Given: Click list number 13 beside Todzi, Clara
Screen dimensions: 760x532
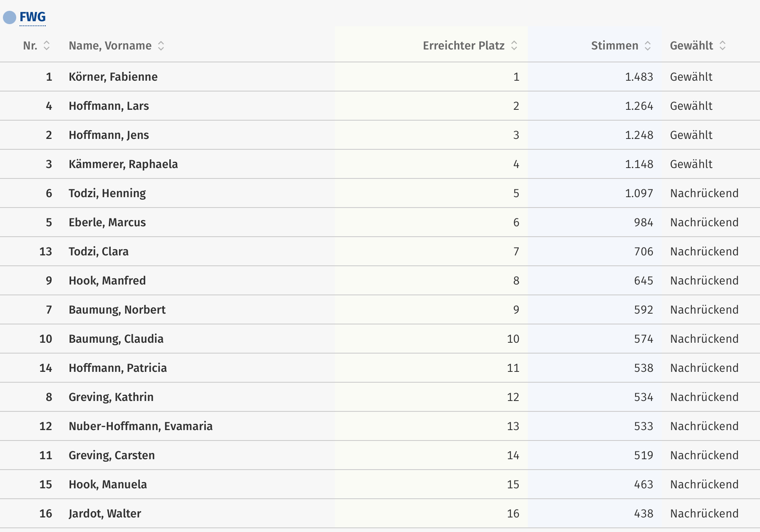Looking at the screenshot, I should [x=46, y=252].
